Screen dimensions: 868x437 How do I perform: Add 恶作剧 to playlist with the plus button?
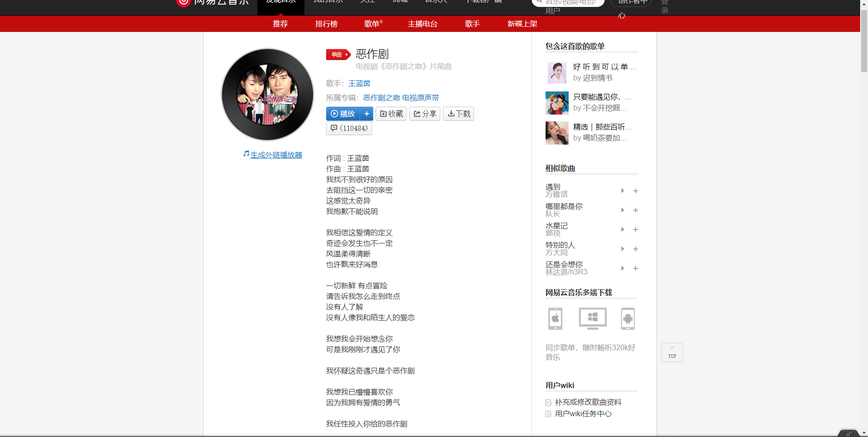(x=367, y=114)
